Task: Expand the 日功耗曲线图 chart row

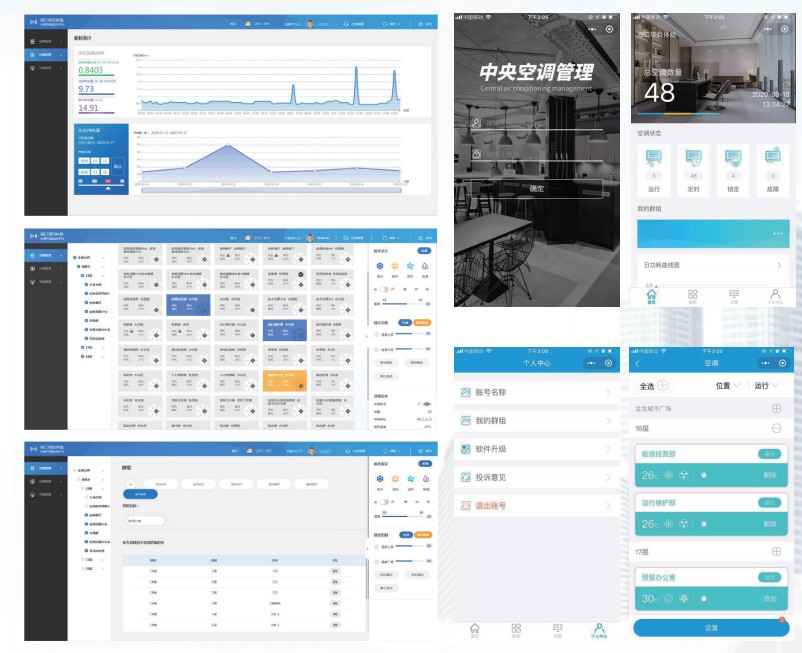Action: (x=713, y=265)
